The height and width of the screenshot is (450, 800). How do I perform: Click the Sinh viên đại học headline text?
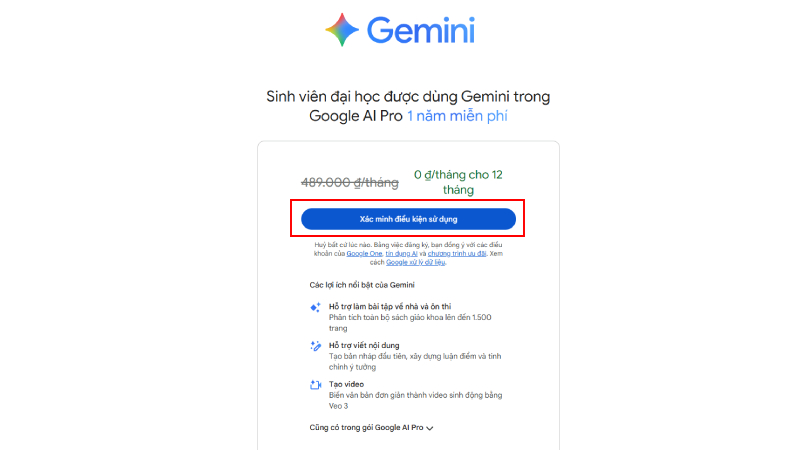coord(408,106)
